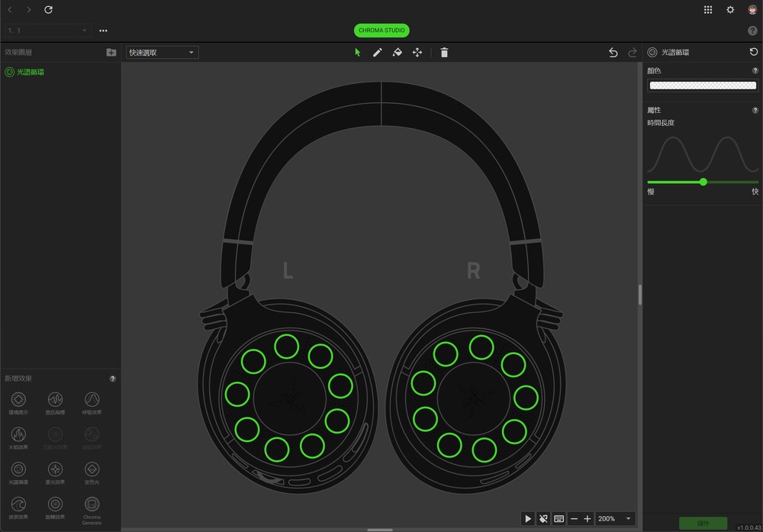Refresh with the circular arrow icon
The height and width of the screenshot is (532, 763).
[x=48, y=10]
